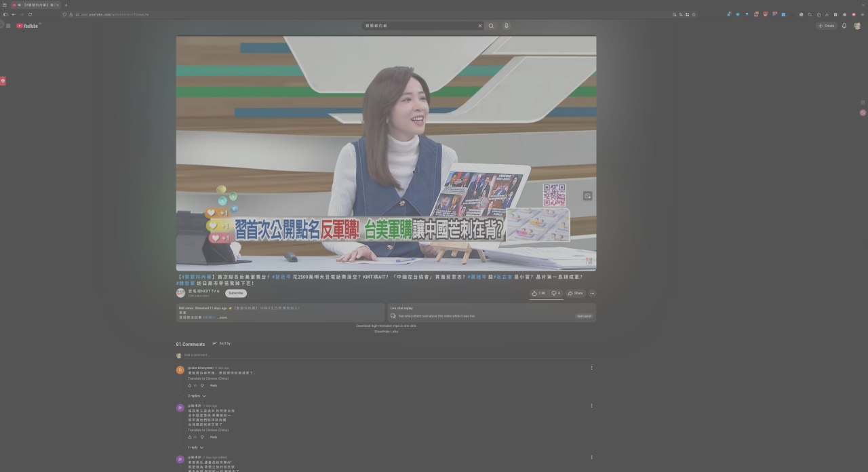The height and width of the screenshot is (472, 868).
Task: Subscribe to the NEXT TV channel
Action: pyautogui.click(x=236, y=293)
